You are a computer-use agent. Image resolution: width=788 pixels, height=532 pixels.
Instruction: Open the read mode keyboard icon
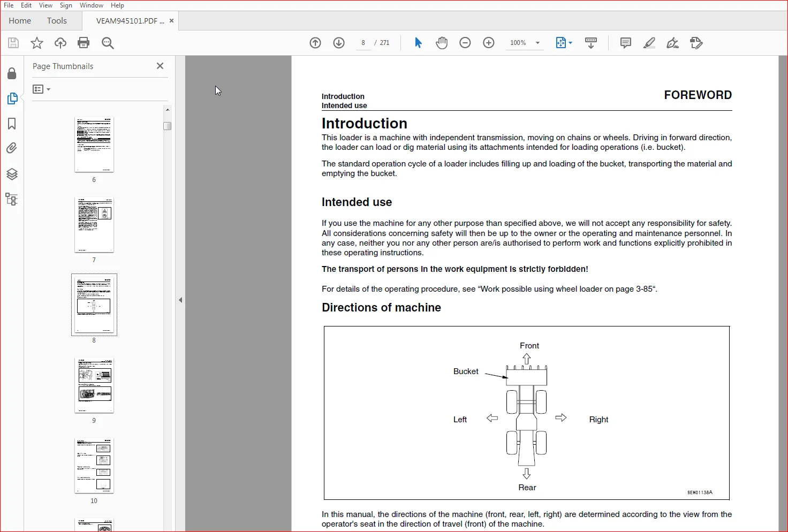(591, 43)
